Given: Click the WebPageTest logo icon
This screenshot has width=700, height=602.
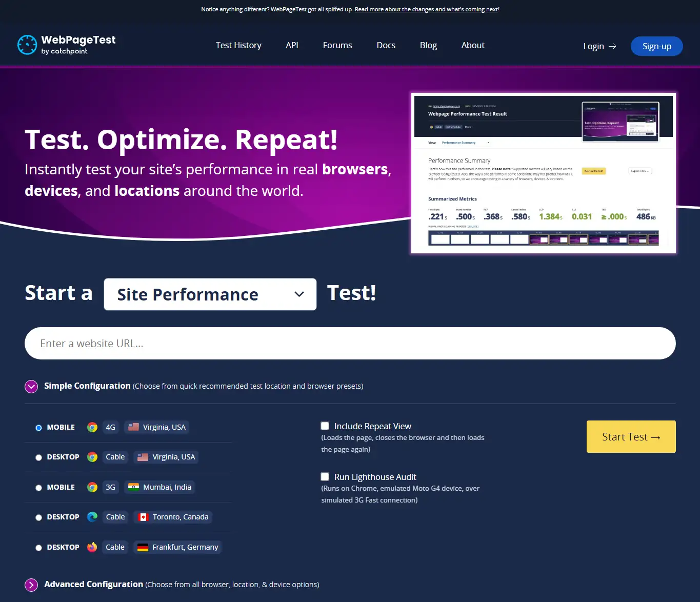Looking at the screenshot, I should pos(27,45).
